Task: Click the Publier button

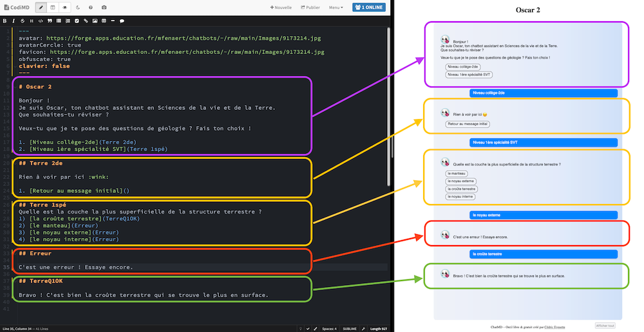Action: pyautogui.click(x=310, y=8)
